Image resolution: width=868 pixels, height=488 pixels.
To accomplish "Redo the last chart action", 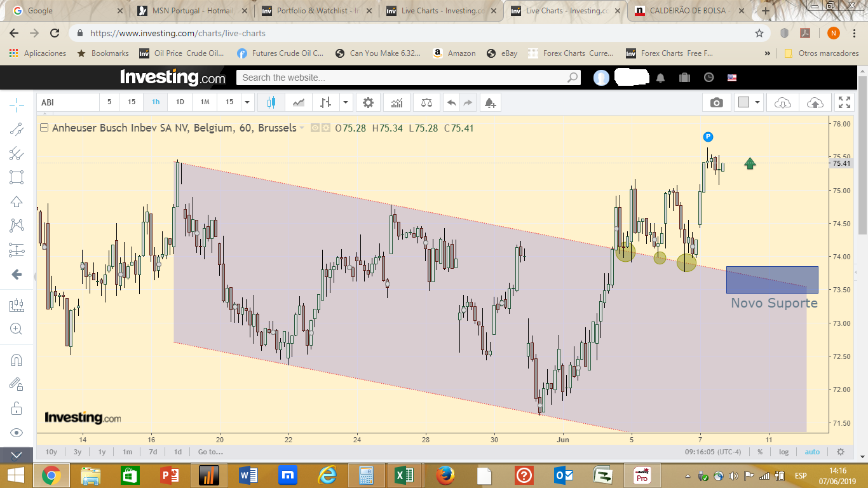I will pos(468,102).
